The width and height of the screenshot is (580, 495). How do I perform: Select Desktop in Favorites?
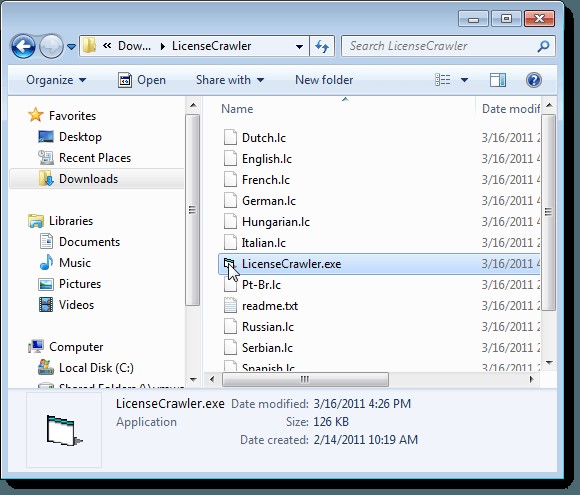coord(70,137)
